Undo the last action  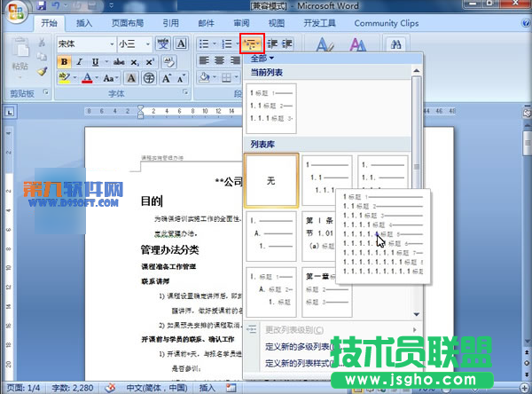56,5
